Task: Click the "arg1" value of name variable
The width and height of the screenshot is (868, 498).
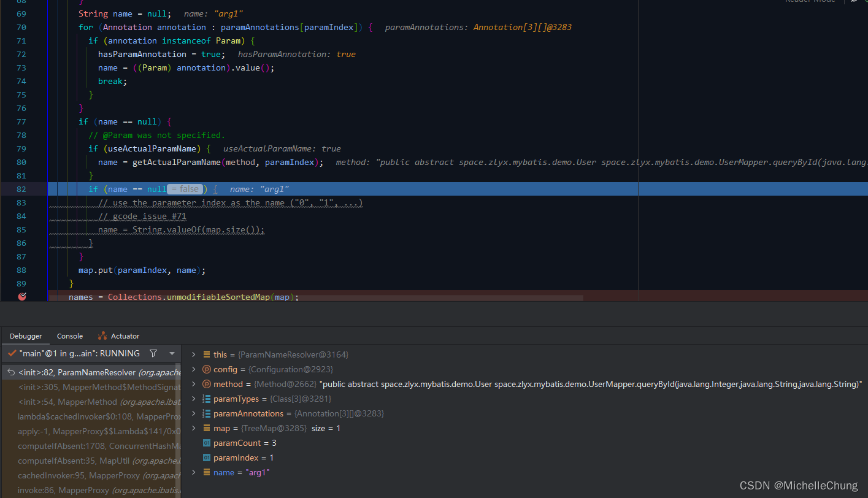Action: [x=257, y=472]
